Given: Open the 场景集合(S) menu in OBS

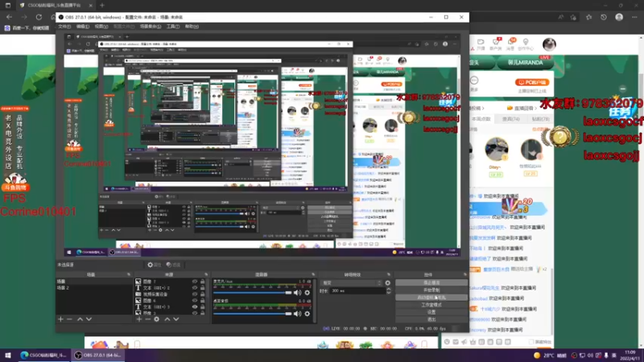Looking at the screenshot, I should point(151,27).
